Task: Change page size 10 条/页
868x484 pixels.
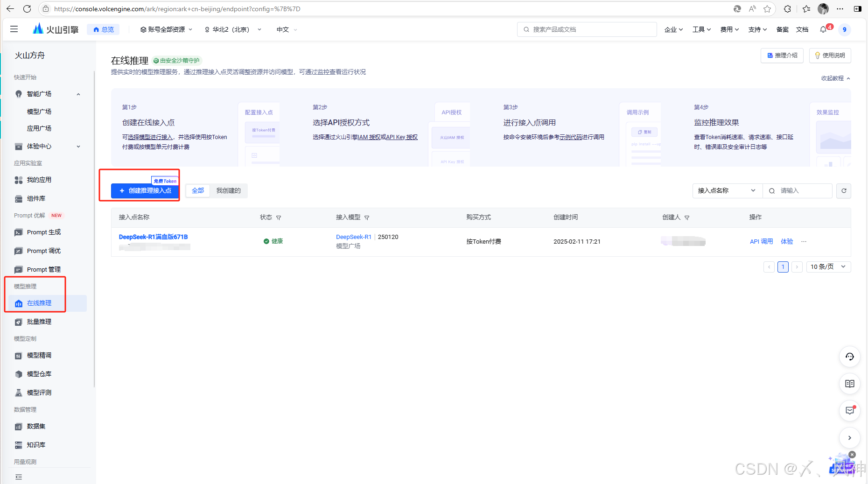Action: tap(828, 267)
